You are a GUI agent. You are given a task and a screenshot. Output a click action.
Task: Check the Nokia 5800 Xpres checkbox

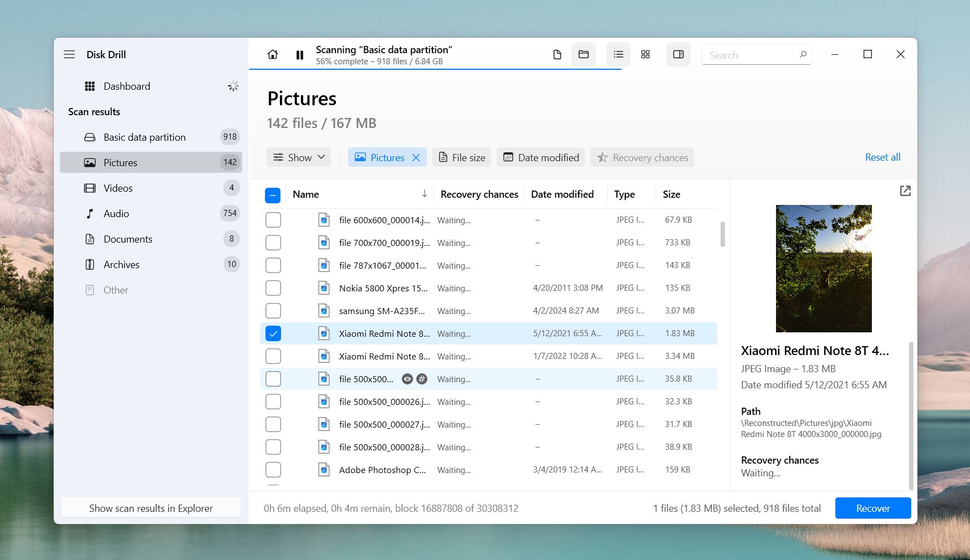pos(273,288)
